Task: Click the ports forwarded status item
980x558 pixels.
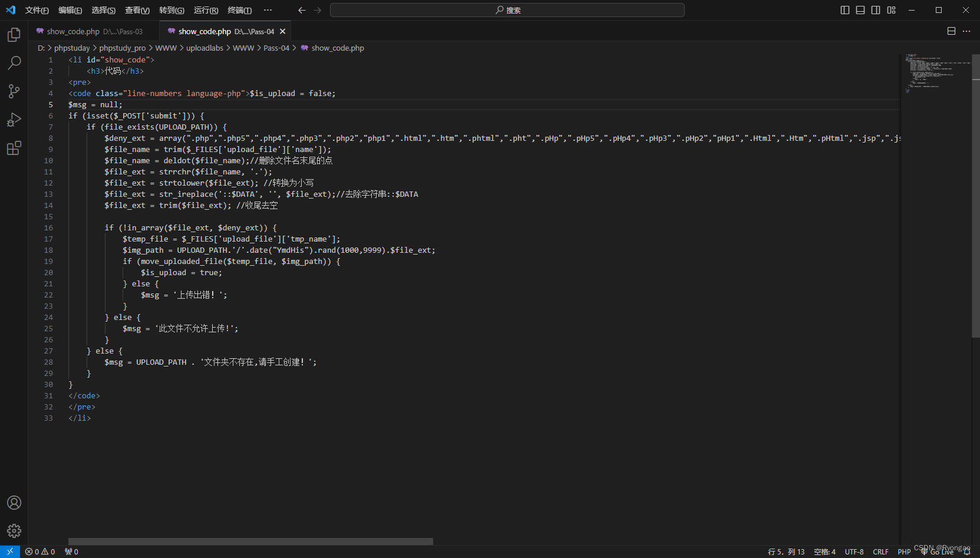Action: [71, 552]
